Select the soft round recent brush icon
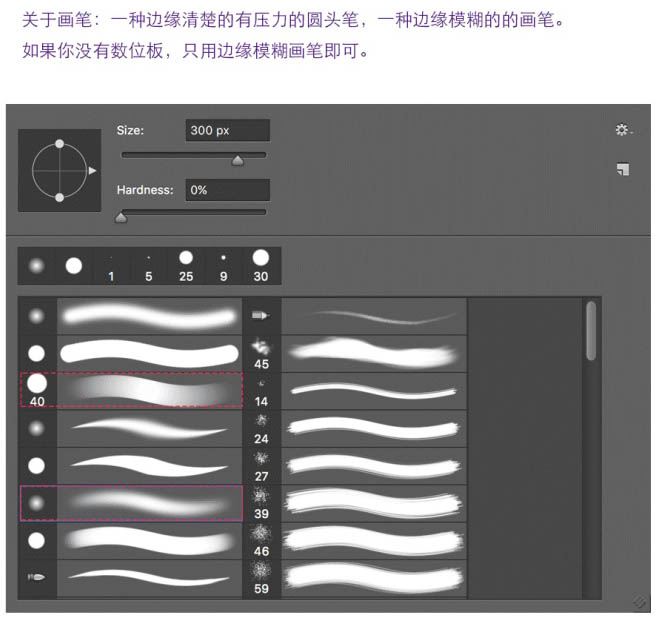This screenshot has height=617, width=655. pos(36,266)
